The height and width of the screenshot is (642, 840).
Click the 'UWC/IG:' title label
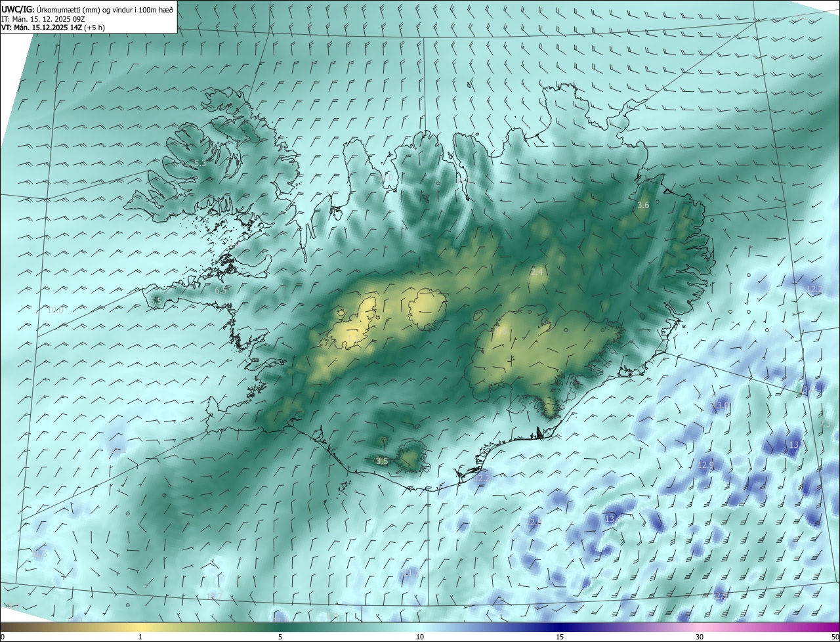point(18,9)
